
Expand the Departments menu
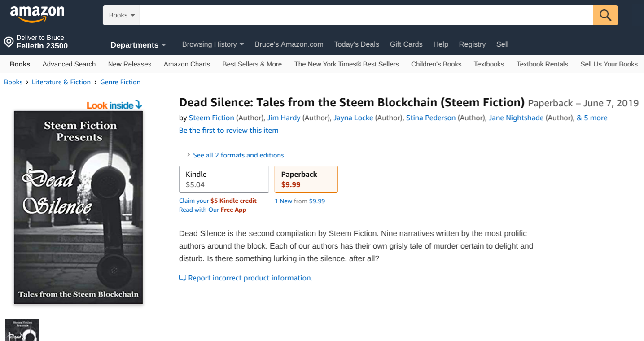(x=138, y=45)
